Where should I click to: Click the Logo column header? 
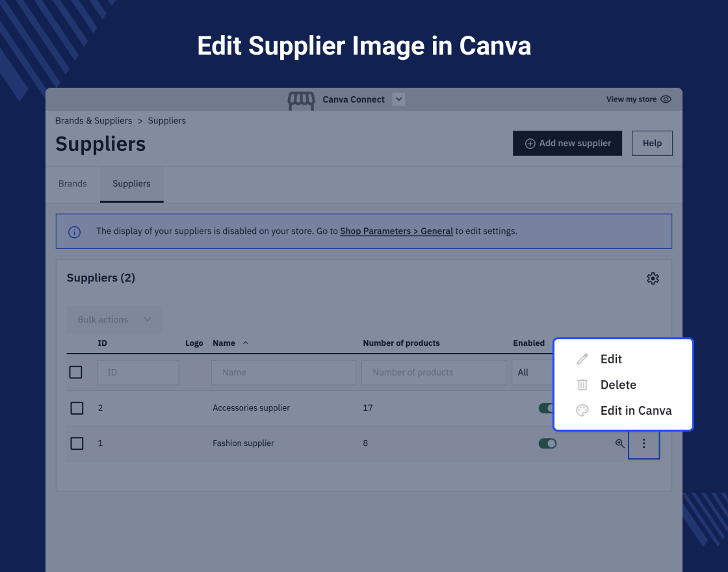coord(194,343)
